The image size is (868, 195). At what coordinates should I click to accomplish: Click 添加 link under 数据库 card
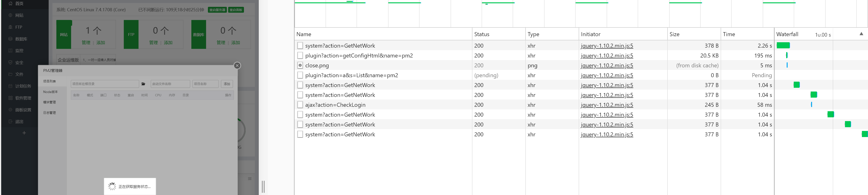(x=236, y=43)
